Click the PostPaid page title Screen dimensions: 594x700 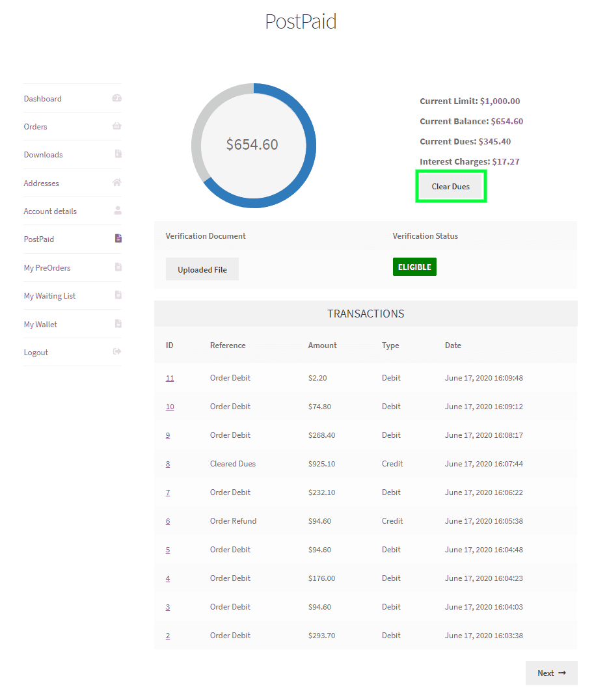point(301,21)
